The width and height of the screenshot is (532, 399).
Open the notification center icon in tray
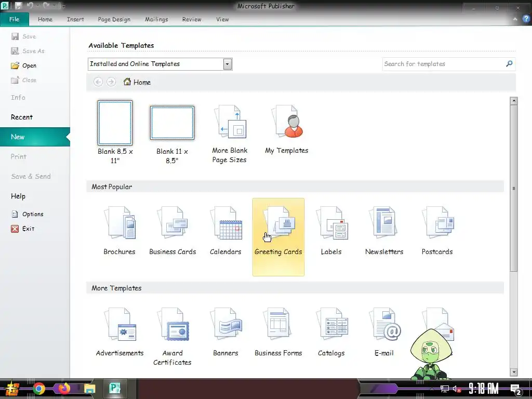(516, 390)
